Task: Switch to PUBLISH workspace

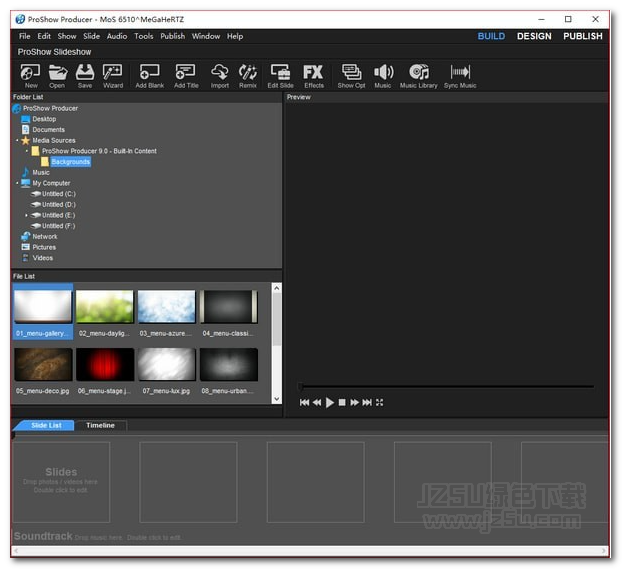Action: [x=583, y=36]
